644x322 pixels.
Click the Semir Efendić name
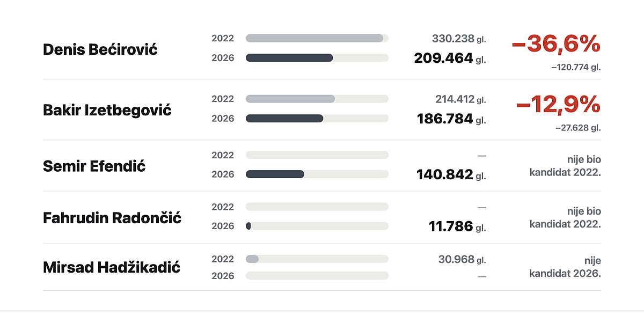[x=94, y=166]
